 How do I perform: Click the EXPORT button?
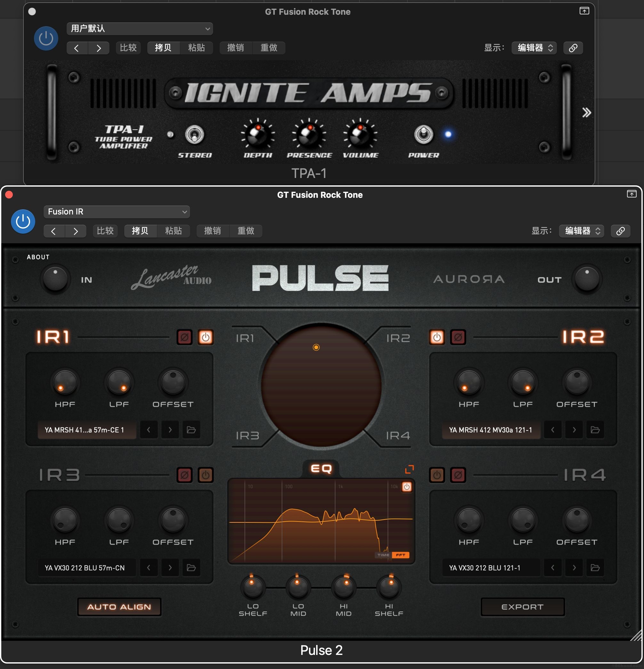tap(522, 607)
